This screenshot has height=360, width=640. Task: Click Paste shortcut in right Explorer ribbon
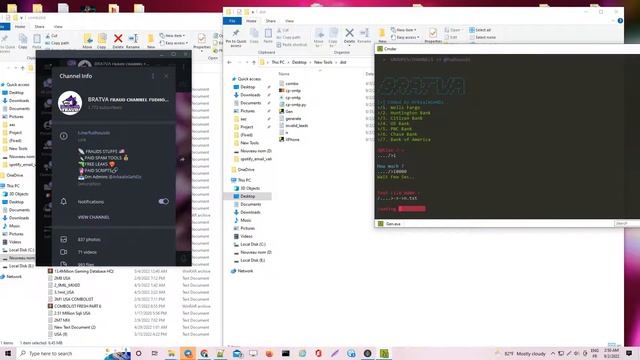click(291, 44)
